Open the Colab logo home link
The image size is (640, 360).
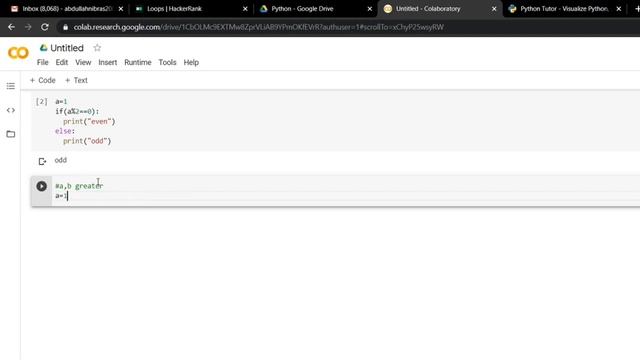[x=18, y=53]
